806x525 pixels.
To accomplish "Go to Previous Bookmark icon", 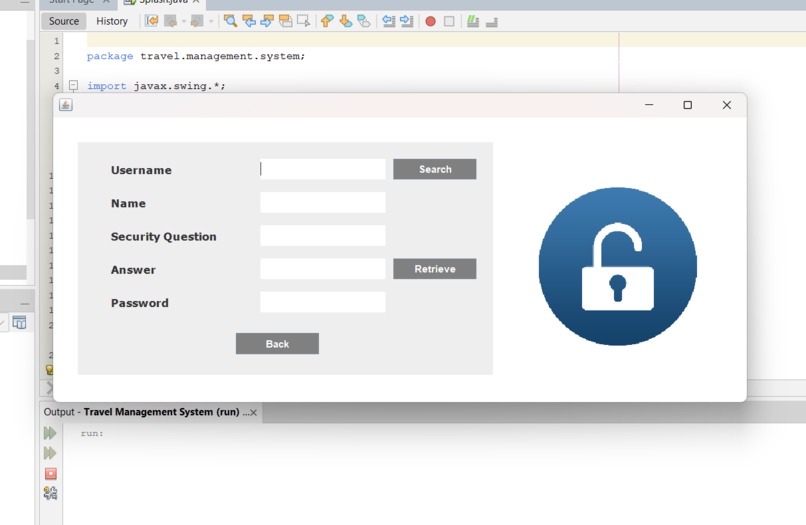I will 327,21.
